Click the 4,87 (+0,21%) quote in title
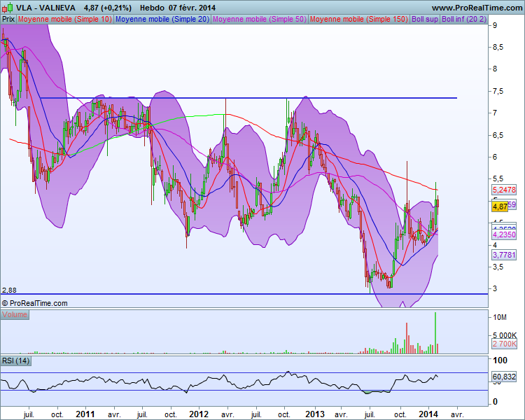The height and width of the screenshot is (420, 525). pyautogui.click(x=108, y=8)
